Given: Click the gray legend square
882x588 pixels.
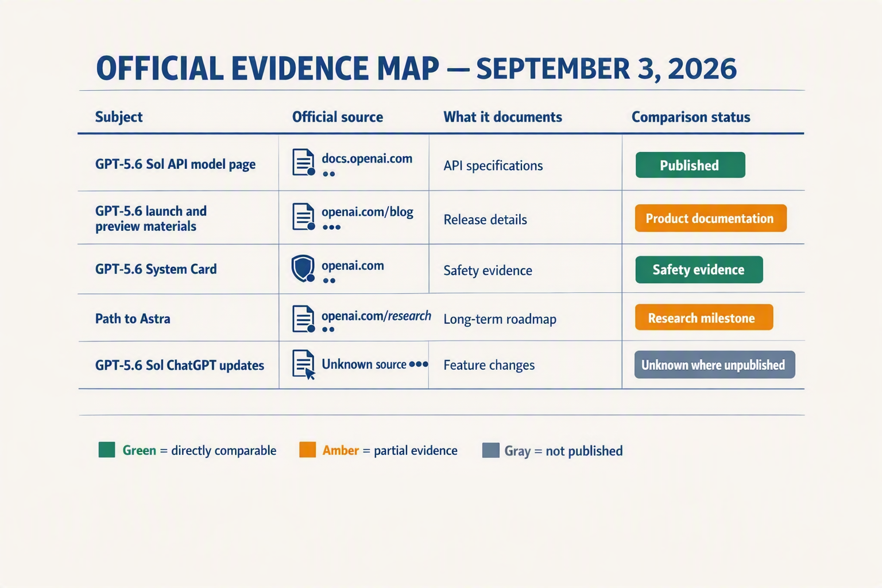Looking at the screenshot, I should click(x=490, y=450).
